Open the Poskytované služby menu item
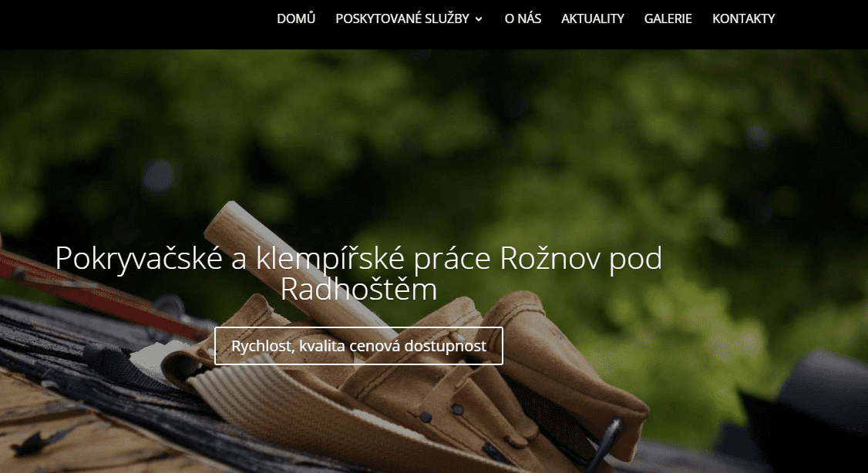868x473 pixels. point(402,18)
